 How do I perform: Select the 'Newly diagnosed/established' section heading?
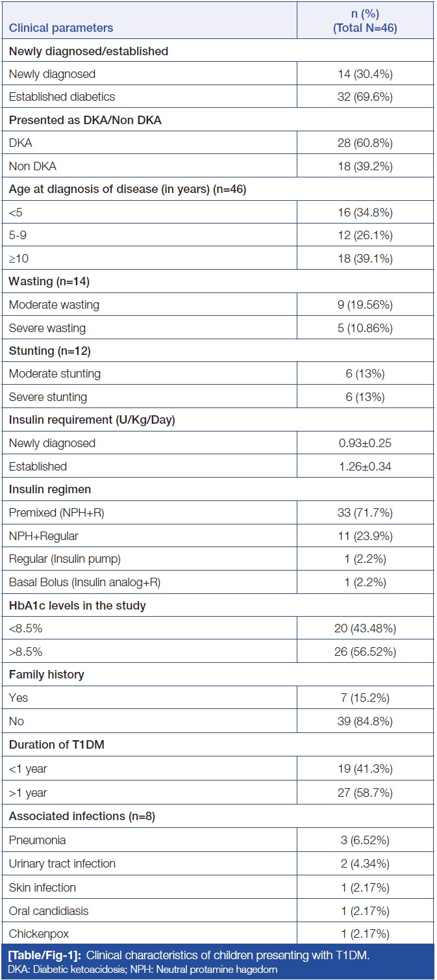coord(88,51)
